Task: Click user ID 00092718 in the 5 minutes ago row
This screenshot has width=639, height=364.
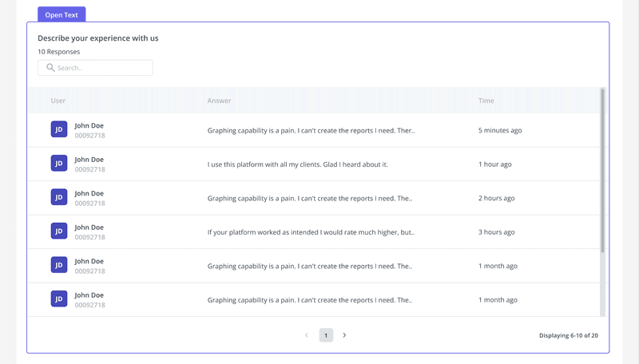Action: [x=89, y=136]
